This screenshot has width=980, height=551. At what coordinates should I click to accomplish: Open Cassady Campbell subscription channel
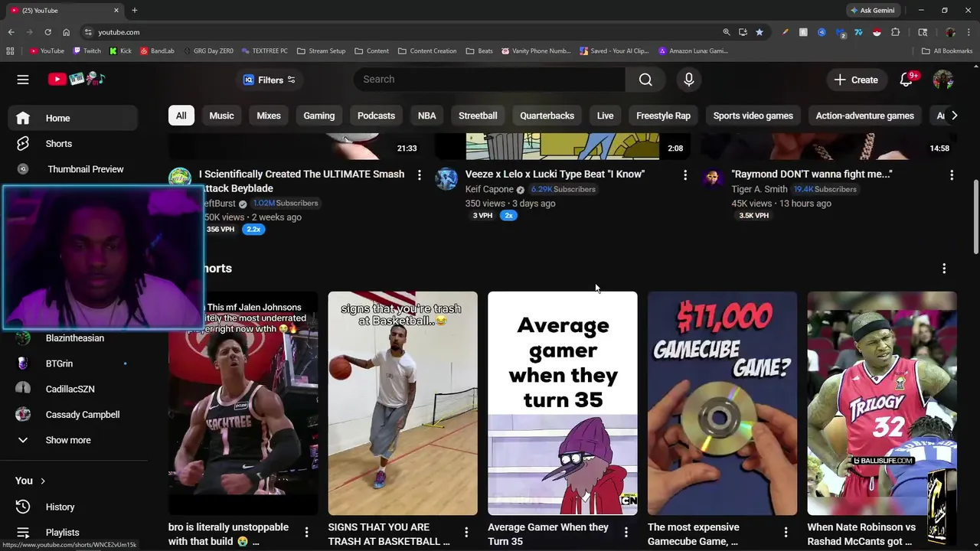point(73,415)
